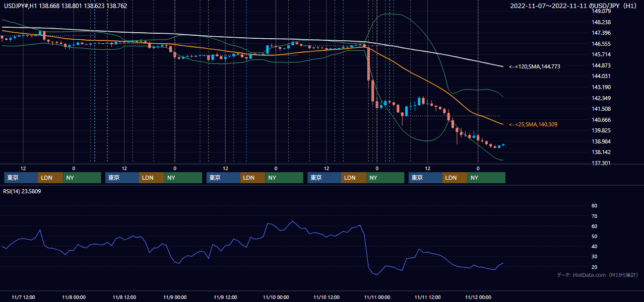This screenshot has width=644, height=302.
Task: Select the RSI 50 level label
Action: tap(594, 236)
